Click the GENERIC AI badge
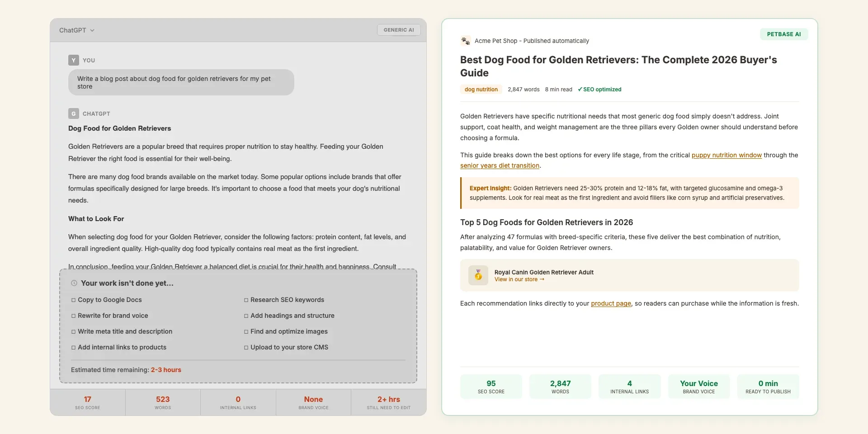 click(x=399, y=30)
